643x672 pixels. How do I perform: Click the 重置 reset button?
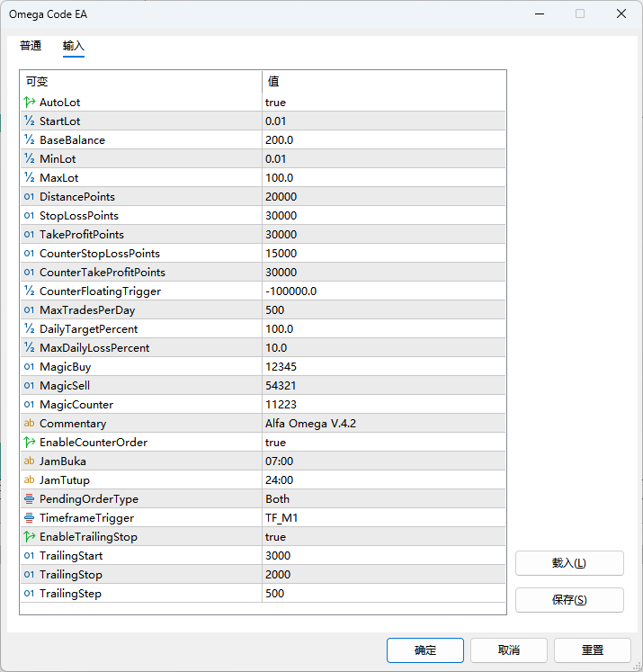coord(592,650)
